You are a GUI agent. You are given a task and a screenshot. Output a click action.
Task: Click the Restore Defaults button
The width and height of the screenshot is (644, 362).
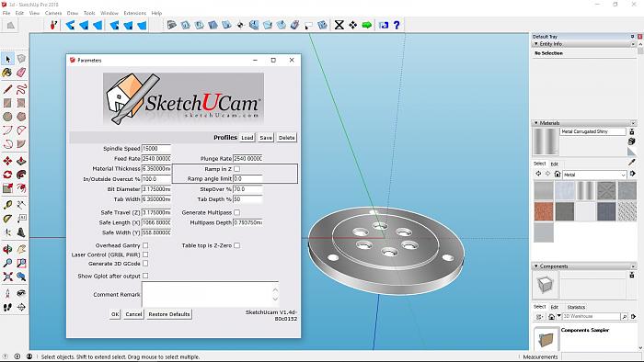pyautogui.click(x=169, y=314)
